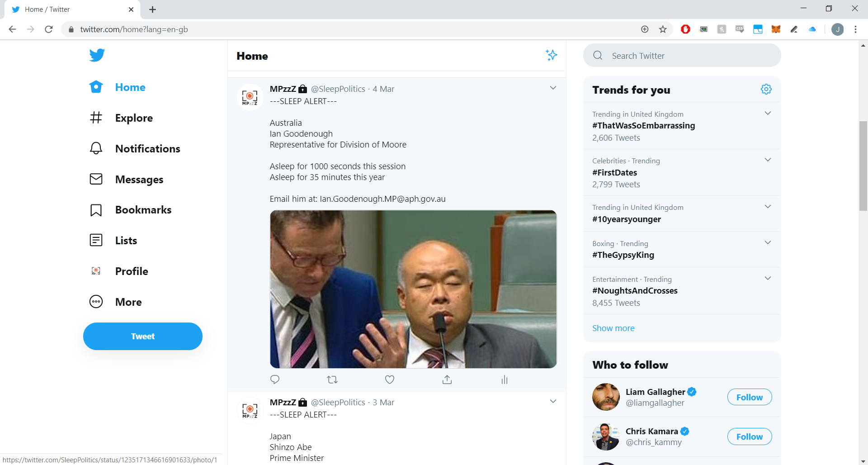Viewport: 868px width, 465px height.
Task: Open Chrome three-dot menu
Action: pyautogui.click(x=855, y=29)
